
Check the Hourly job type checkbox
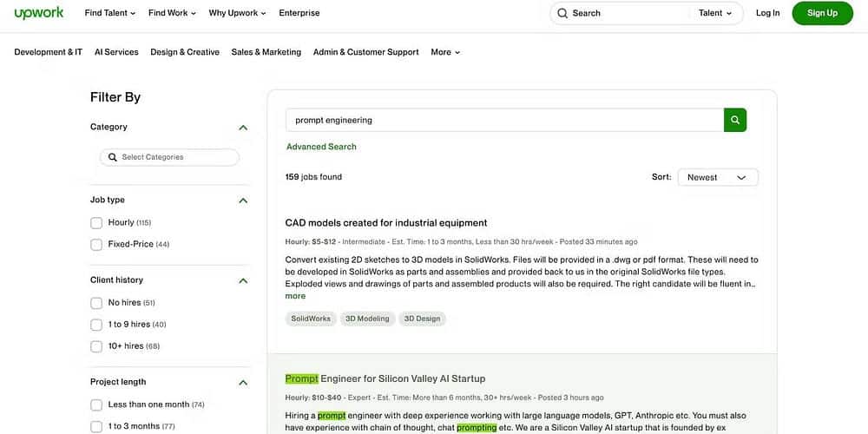click(x=96, y=223)
